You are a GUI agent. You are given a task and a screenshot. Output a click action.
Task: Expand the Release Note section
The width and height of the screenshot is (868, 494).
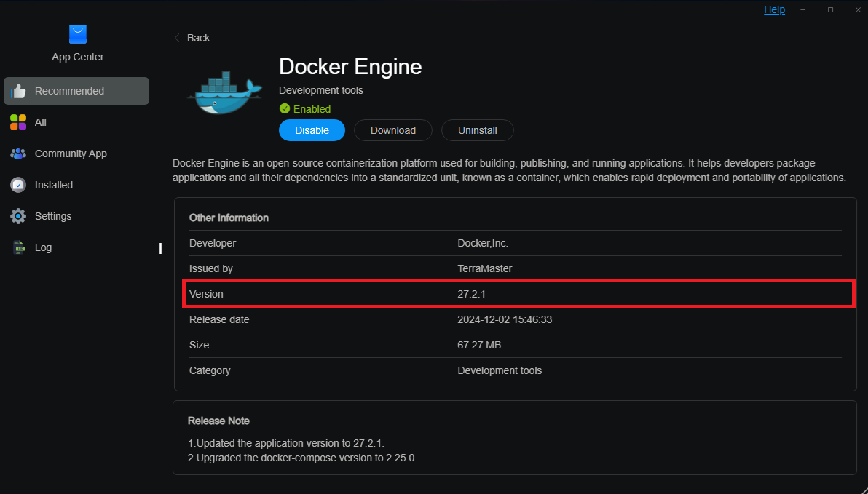[218, 421]
